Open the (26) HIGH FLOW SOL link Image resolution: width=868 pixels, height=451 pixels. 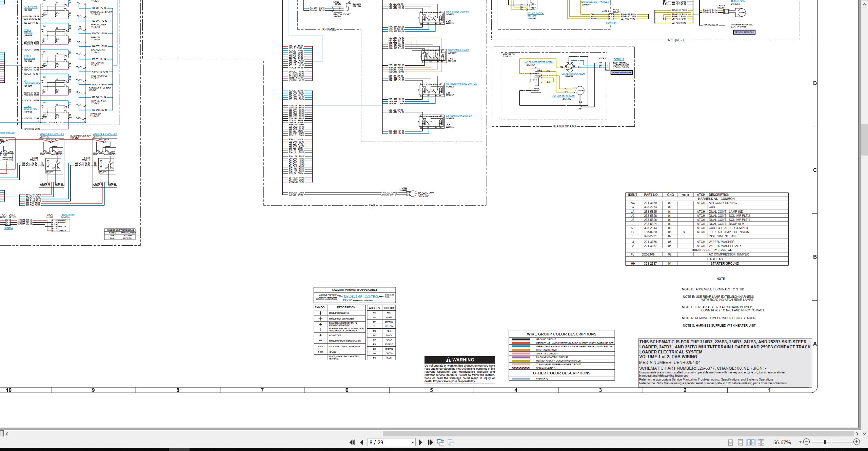point(32,82)
